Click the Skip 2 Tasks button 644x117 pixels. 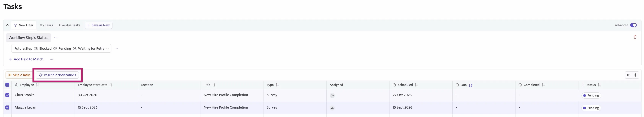19,75
